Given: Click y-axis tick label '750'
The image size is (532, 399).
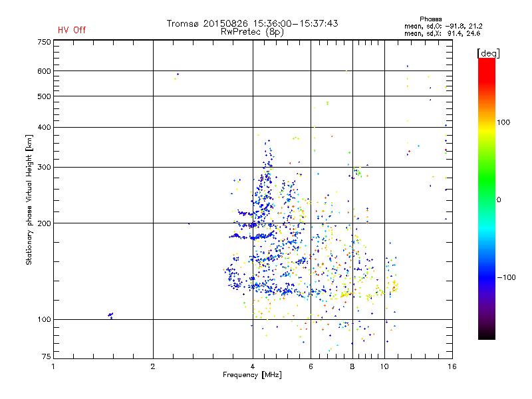Looking at the screenshot, I should click(44, 42).
